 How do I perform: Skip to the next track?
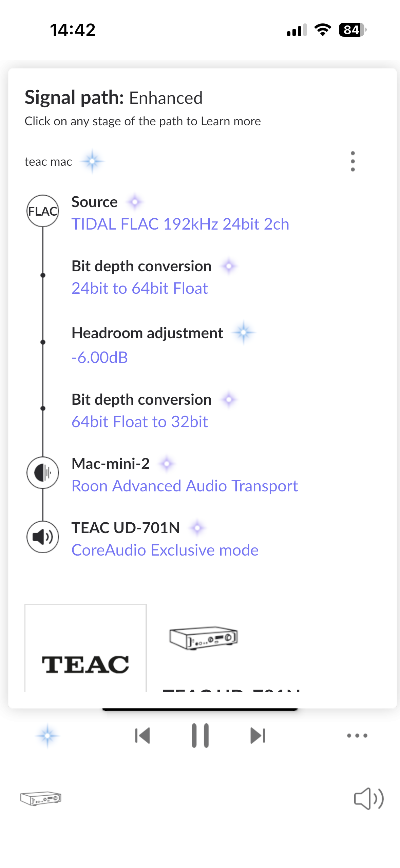258,736
